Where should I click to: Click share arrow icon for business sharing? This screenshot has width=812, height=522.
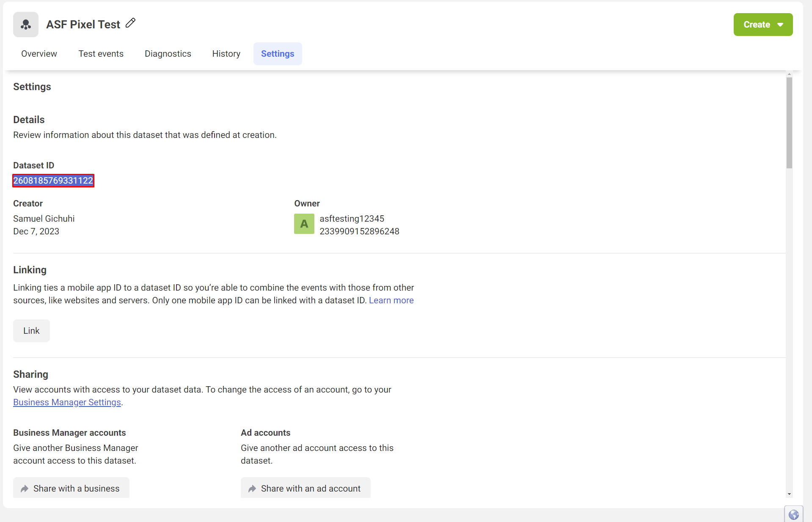tap(25, 489)
